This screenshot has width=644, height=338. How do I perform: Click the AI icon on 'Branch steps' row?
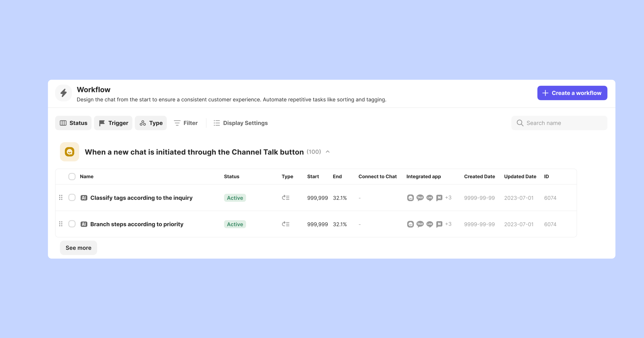pos(84,224)
